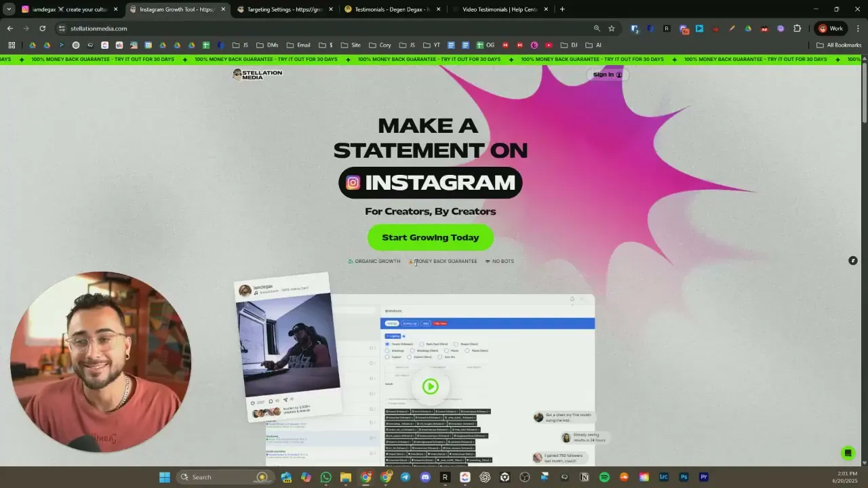Switch to the Video Testimonials Help Center tab

pyautogui.click(x=499, y=9)
